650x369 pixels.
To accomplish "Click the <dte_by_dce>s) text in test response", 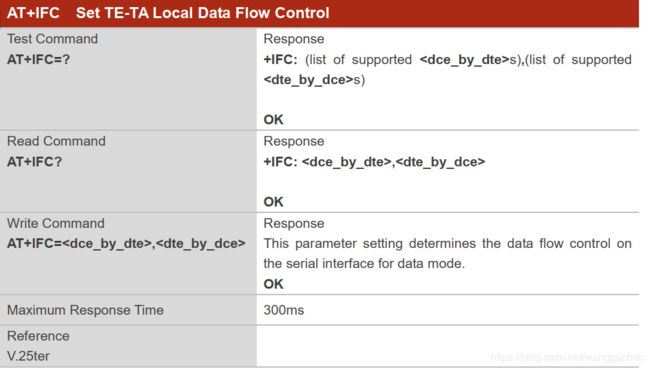I will click(x=314, y=80).
